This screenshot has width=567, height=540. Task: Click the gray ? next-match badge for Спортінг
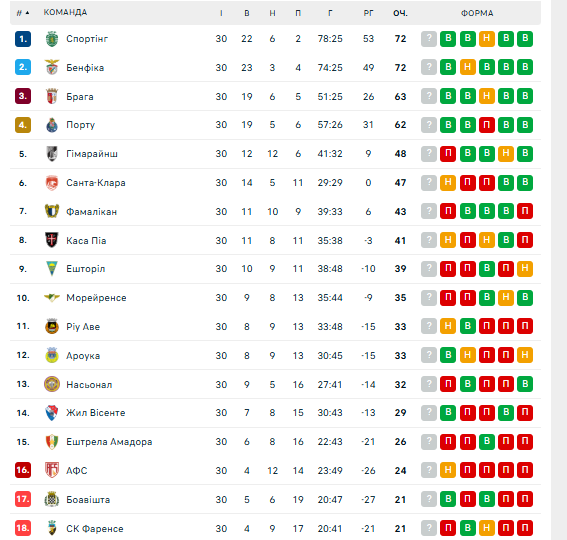pyautogui.click(x=429, y=39)
